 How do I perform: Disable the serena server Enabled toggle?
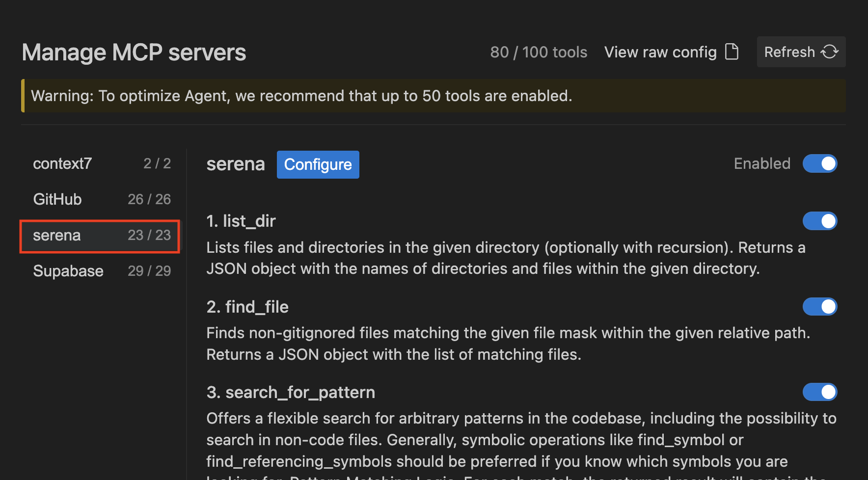(819, 164)
